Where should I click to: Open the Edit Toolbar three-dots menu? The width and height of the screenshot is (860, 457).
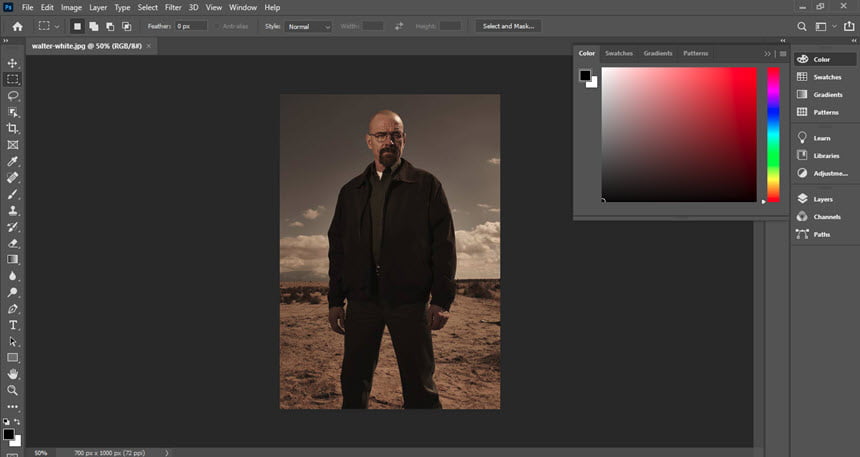tap(13, 407)
